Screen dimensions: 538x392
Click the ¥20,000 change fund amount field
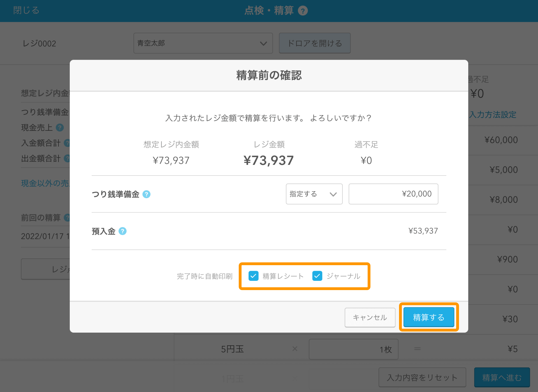[x=393, y=194]
